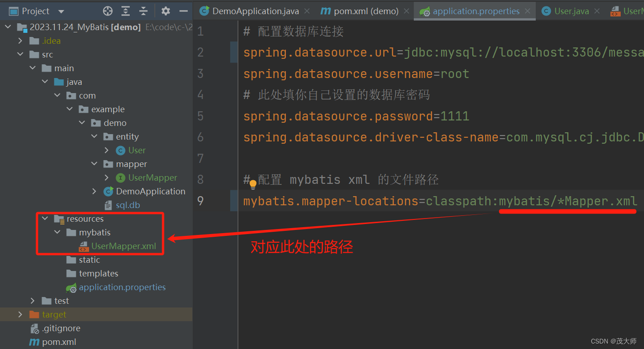
Task: Click line number 9 in the gutter
Action: tap(200, 201)
